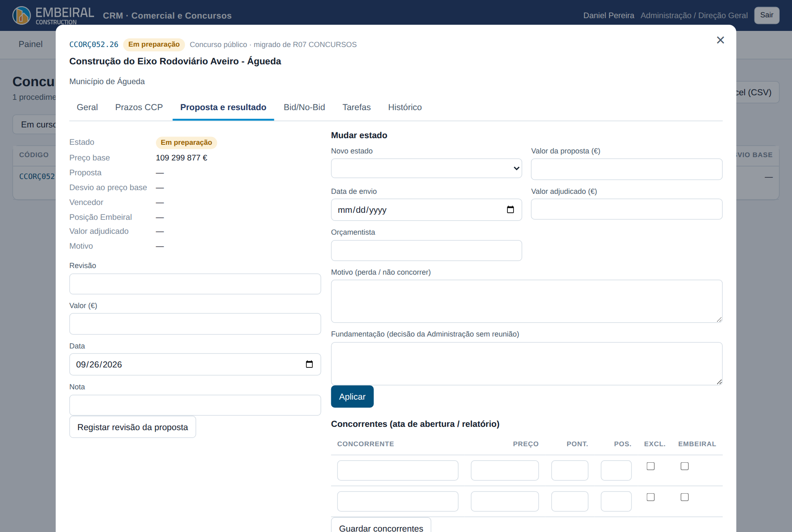Image resolution: width=792 pixels, height=532 pixels.
Task: Click second row Concorrente name input
Action: (398, 501)
